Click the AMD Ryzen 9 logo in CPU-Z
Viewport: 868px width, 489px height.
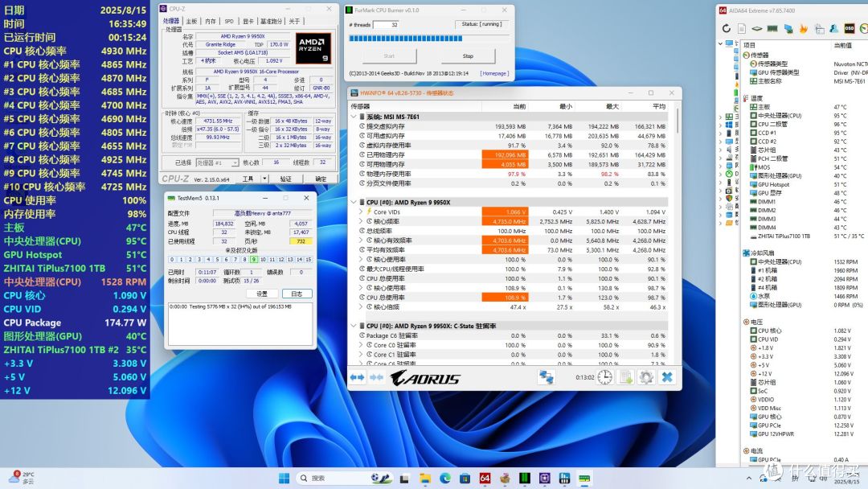point(313,48)
